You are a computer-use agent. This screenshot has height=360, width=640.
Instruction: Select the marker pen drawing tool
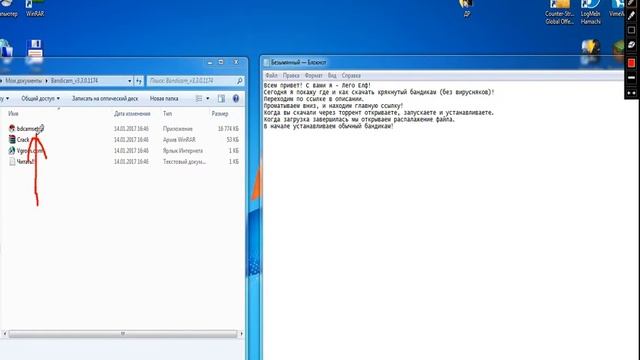pos(631,16)
